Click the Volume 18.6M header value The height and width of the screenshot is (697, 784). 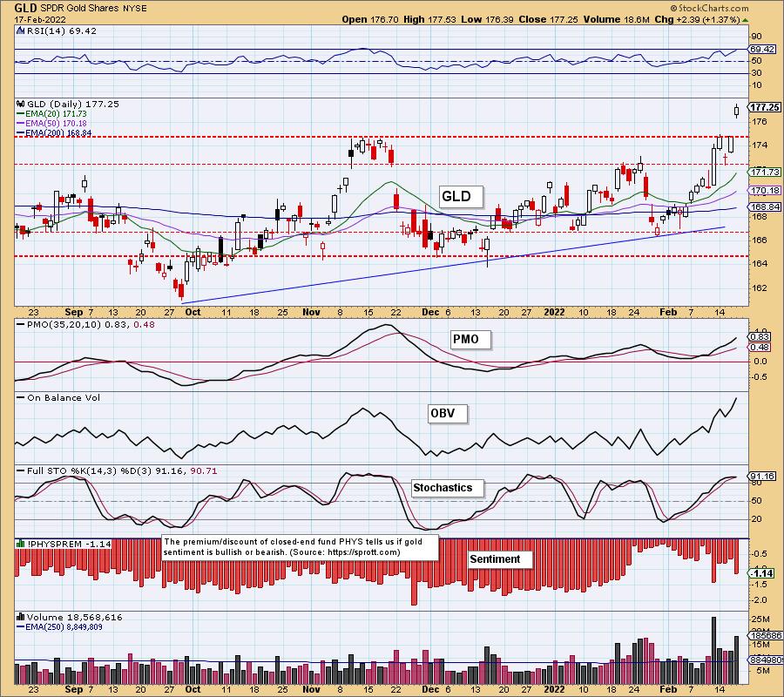(616, 19)
